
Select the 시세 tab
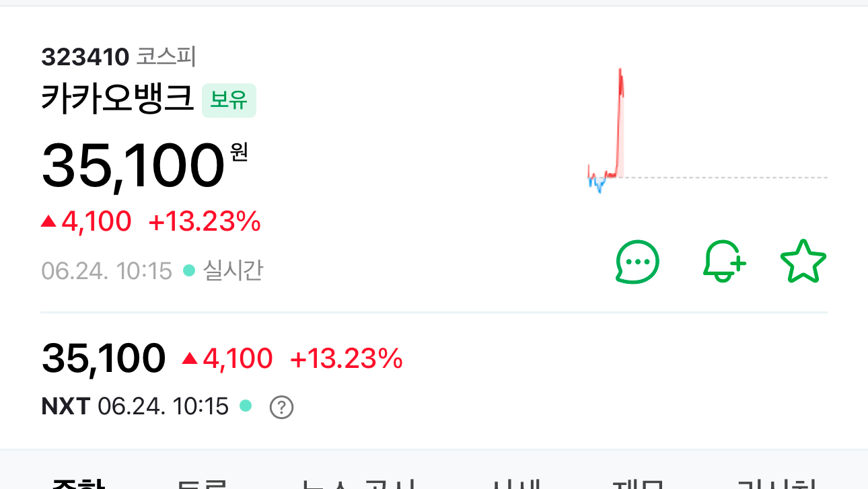tap(515, 483)
